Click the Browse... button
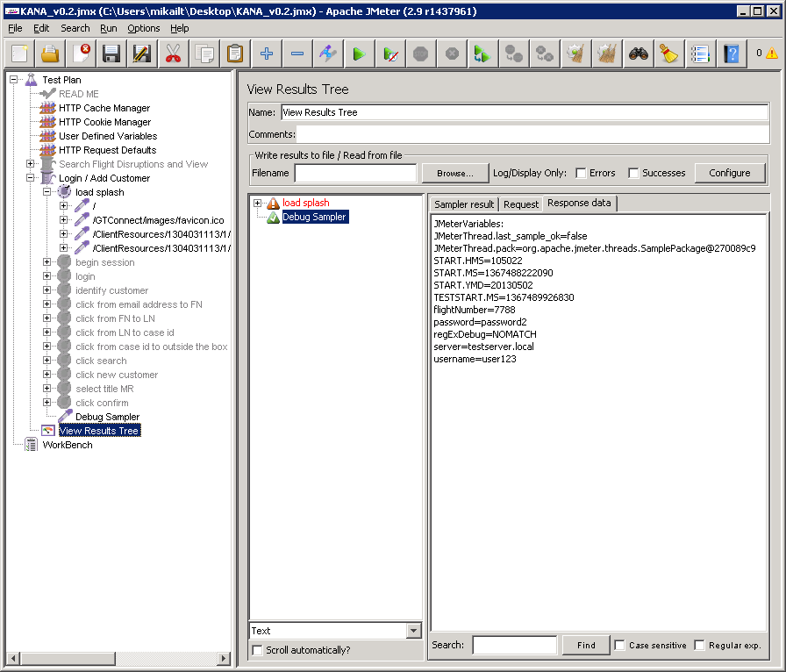786x672 pixels. 454,173
